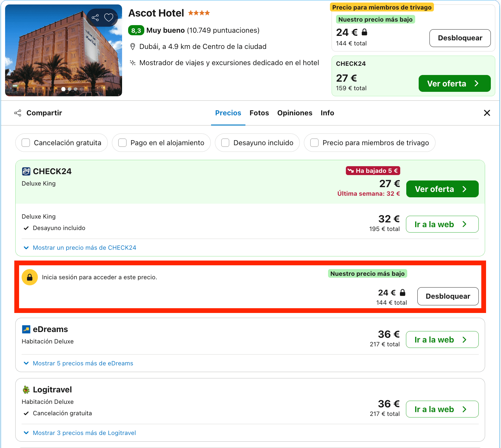The height and width of the screenshot is (448, 501).
Task: Click Ir a la web for eDreams
Action: click(442, 340)
